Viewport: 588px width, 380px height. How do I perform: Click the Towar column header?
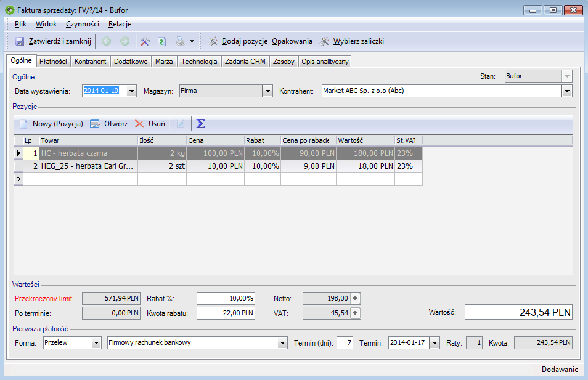coord(89,140)
